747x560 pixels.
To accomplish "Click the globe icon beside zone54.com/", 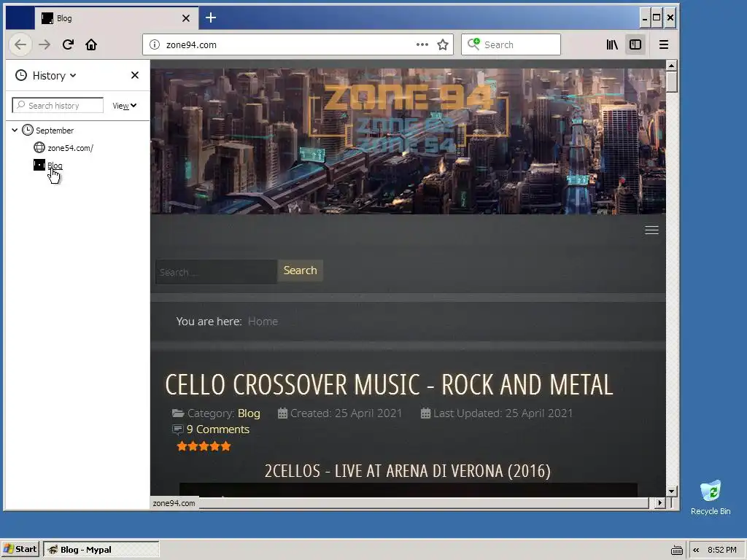I will (39, 147).
